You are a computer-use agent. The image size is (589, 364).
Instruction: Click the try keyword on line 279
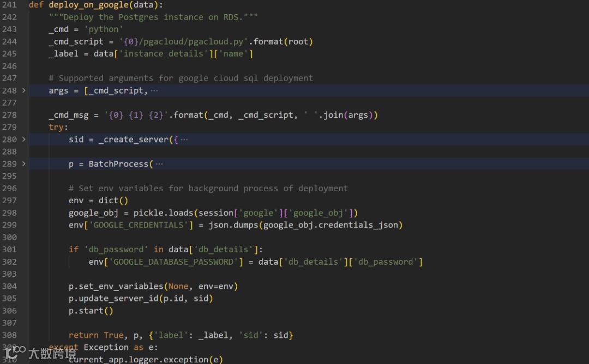[56, 127]
